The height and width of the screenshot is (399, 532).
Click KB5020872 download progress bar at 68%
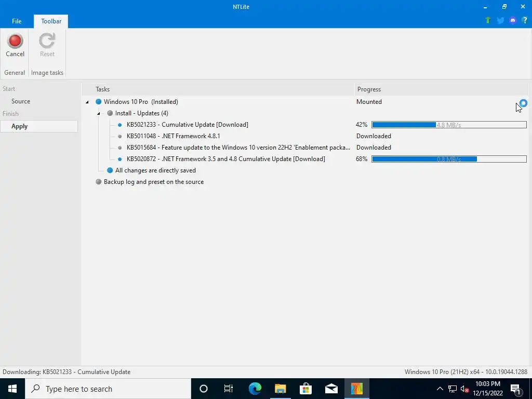point(449,159)
